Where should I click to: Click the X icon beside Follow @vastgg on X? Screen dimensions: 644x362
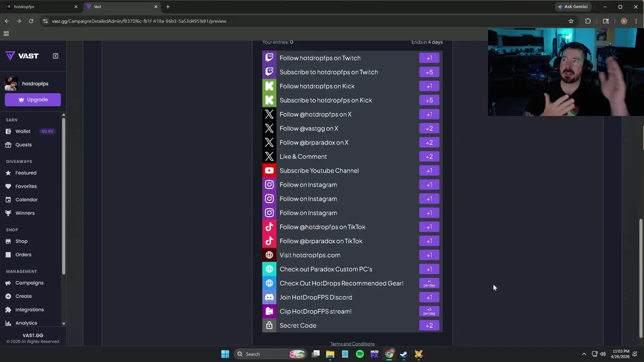tap(269, 128)
